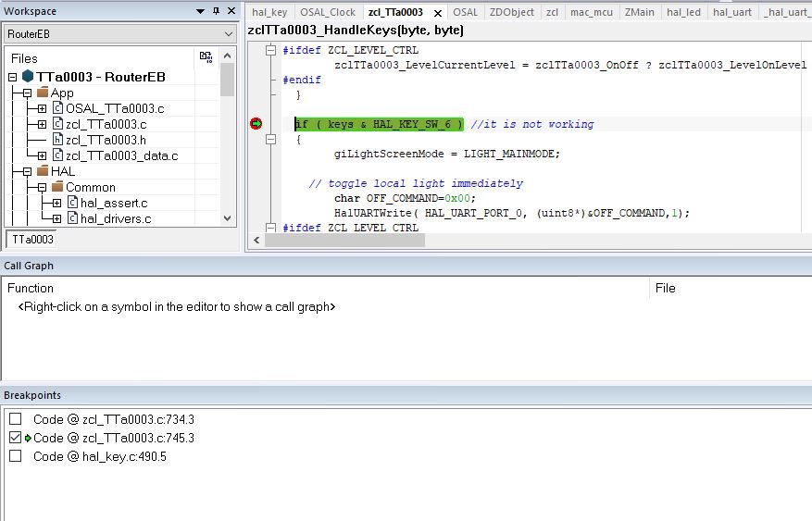Select Code @ zcl_TTa0003.c:734.3 breakpoint entry text
The image size is (812, 521).
click(x=114, y=419)
